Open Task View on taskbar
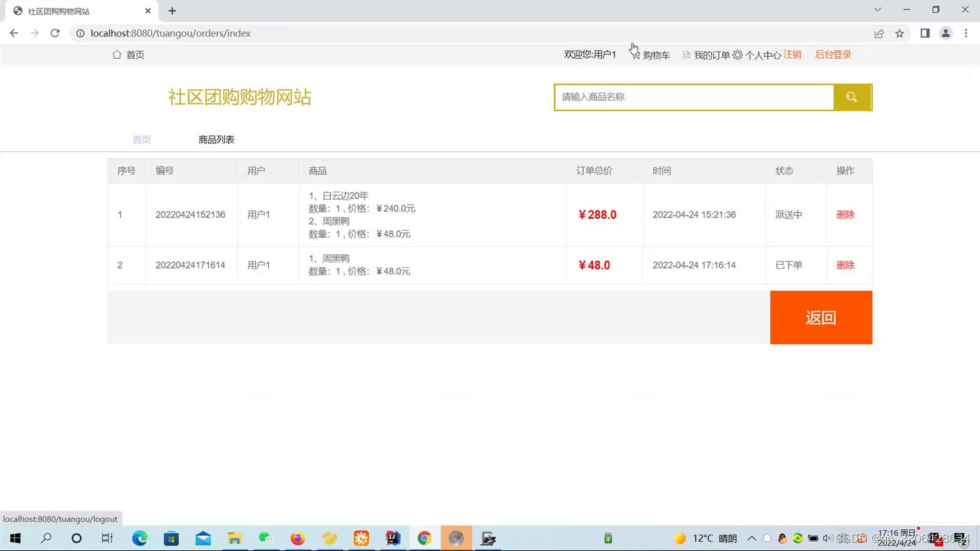Viewport: 980px width, 551px height. (x=107, y=538)
